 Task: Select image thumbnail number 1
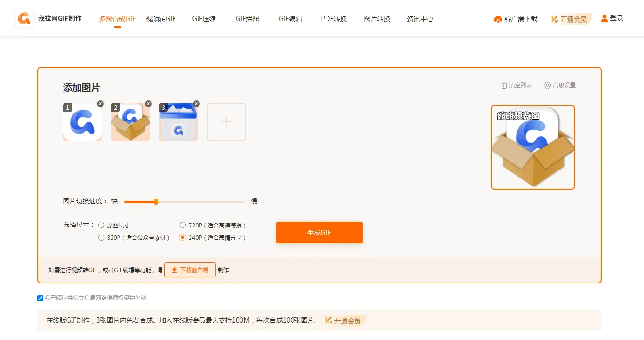(x=82, y=122)
